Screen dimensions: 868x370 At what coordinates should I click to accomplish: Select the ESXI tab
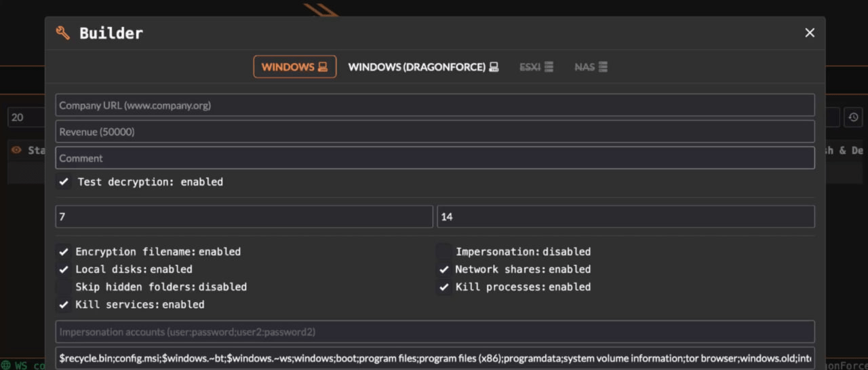click(x=536, y=67)
